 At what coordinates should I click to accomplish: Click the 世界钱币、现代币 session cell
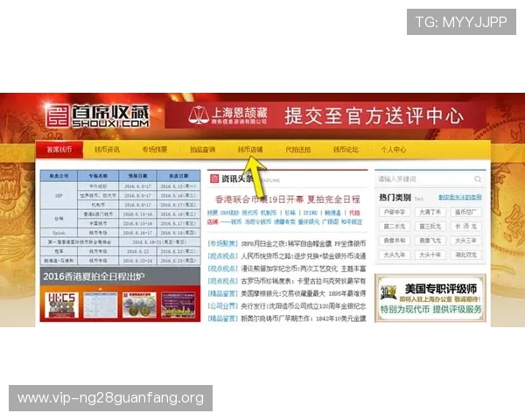(98, 196)
